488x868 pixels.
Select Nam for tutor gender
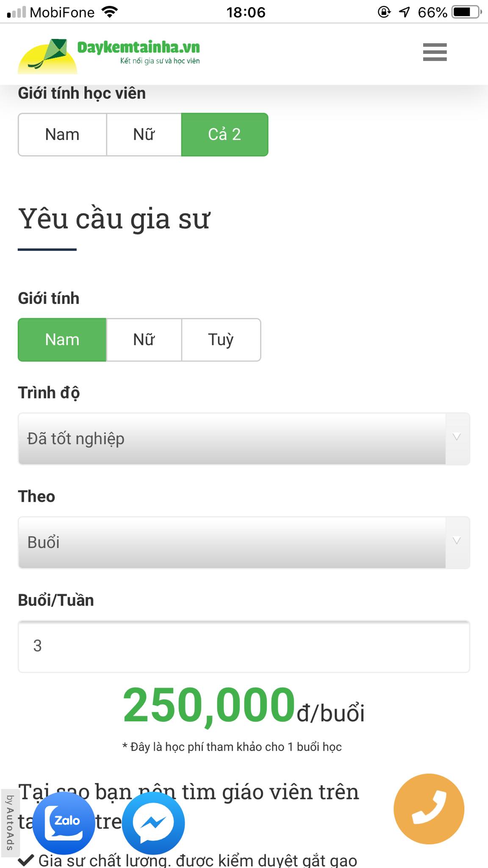(62, 339)
